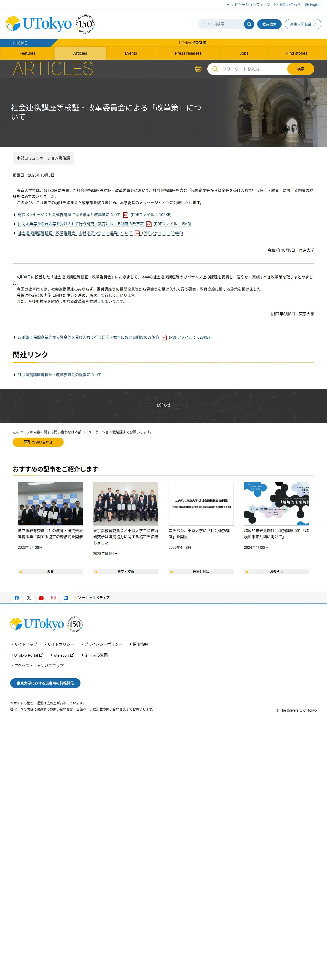
Task: Click the お問い合わせ yellow contact button
Action: click(38, 442)
